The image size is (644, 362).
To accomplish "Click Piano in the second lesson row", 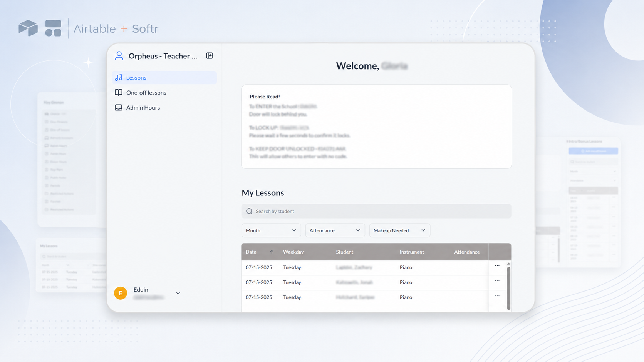I will tap(406, 282).
